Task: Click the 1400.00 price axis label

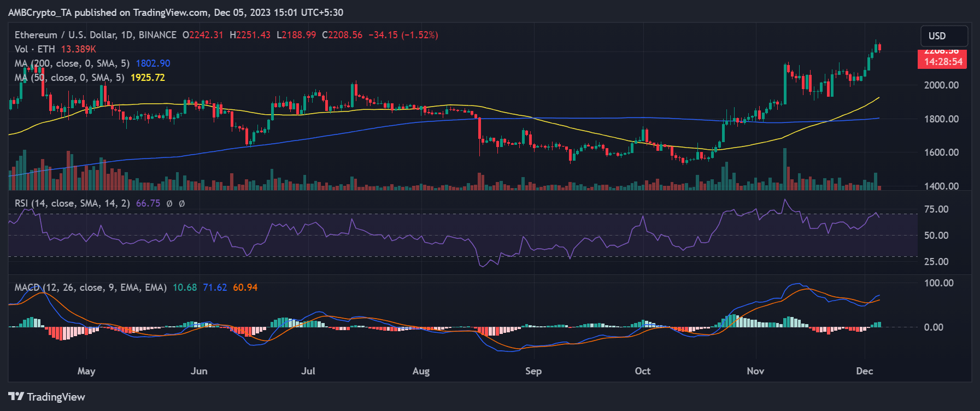Action: tap(941, 186)
